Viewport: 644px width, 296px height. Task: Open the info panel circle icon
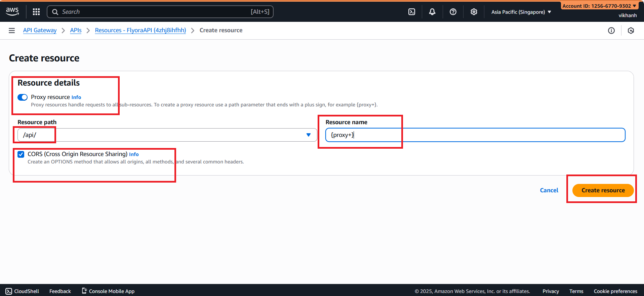coord(611,31)
